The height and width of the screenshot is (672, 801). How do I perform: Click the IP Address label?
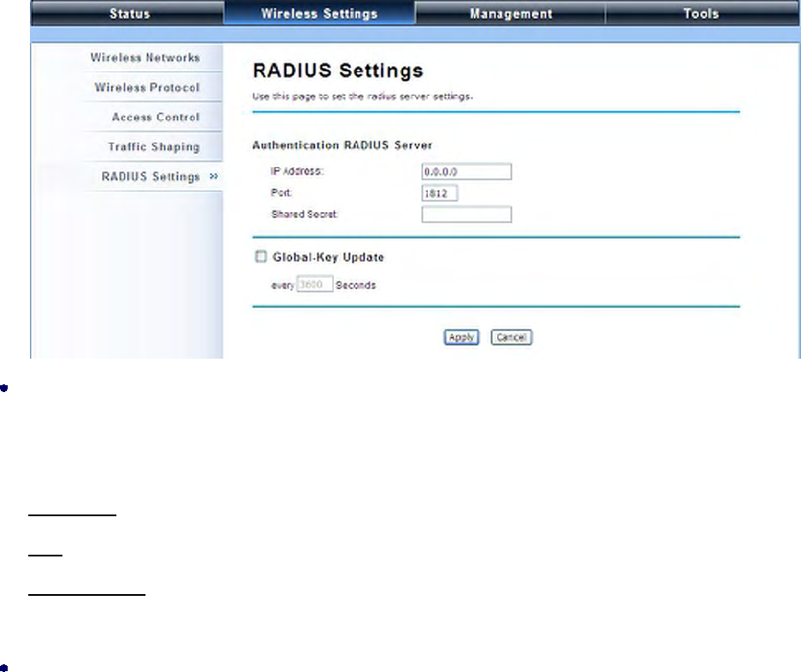297,171
